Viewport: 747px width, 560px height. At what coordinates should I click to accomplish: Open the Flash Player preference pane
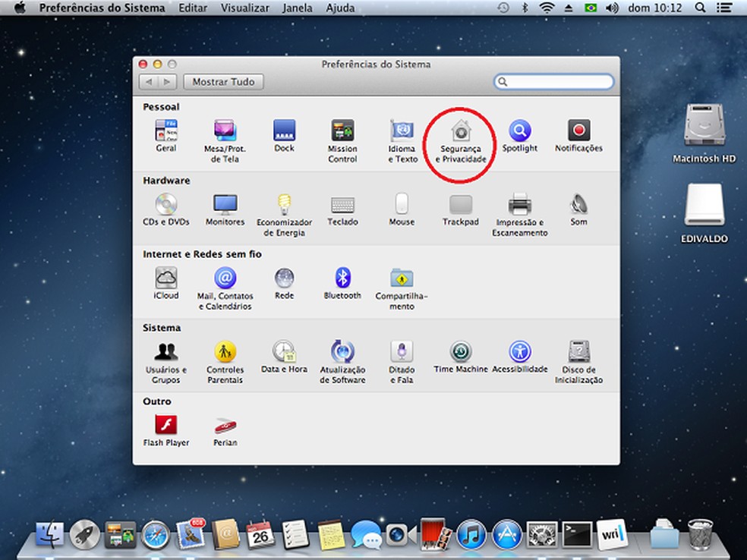(x=165, y=430)
